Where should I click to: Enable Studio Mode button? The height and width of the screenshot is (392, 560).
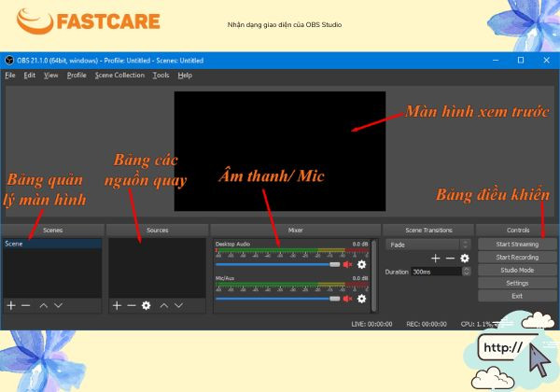coord(517,271)
